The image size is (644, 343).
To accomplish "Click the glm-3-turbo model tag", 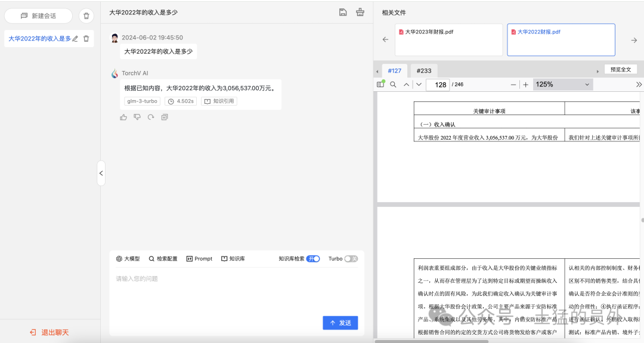I will tap(142, 101).
